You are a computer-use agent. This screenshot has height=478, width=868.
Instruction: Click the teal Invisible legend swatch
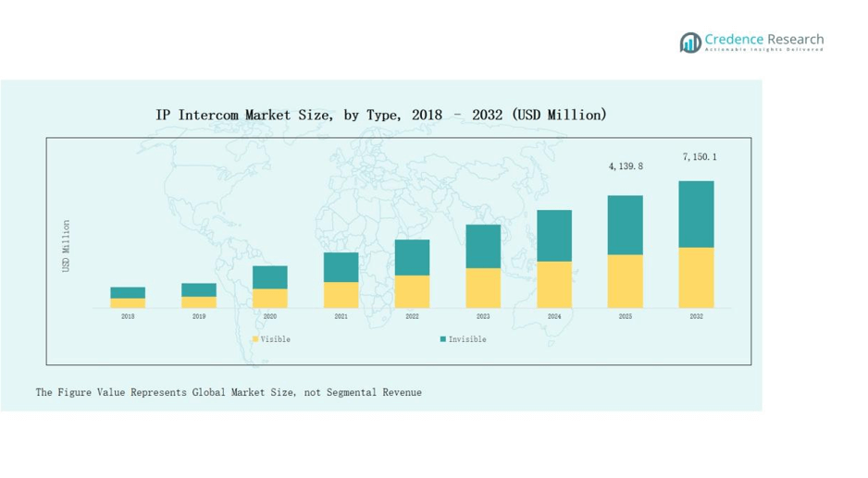(x=443, y=339)
